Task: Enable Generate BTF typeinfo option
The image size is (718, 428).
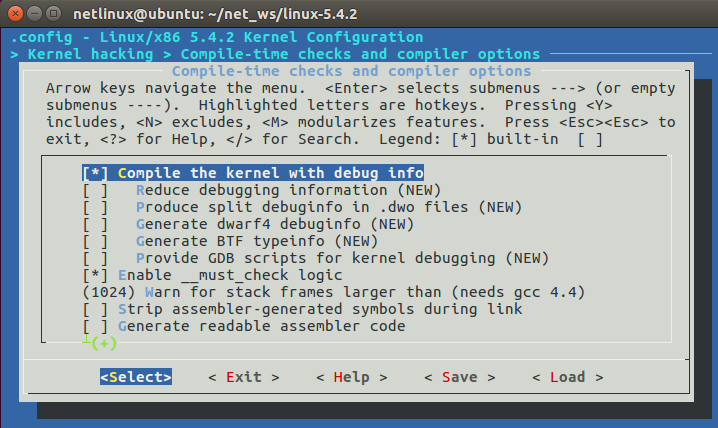Action: (230, 241)
